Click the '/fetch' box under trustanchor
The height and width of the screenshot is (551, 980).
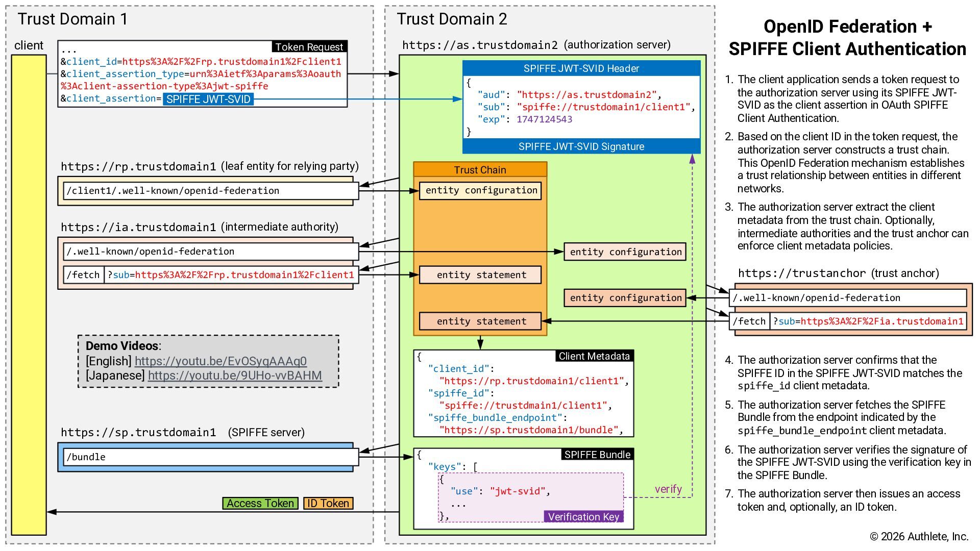pos(749,321)
